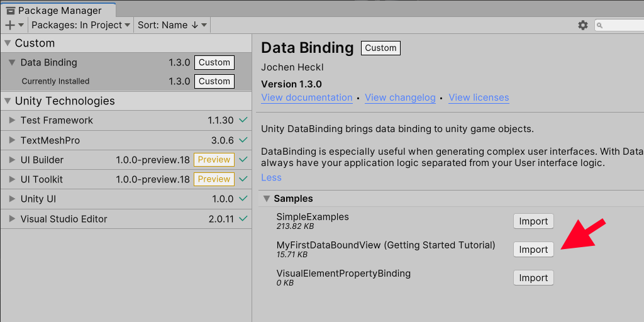
Task: Switch to the Package Manager tab
Action: pos(58,11)
